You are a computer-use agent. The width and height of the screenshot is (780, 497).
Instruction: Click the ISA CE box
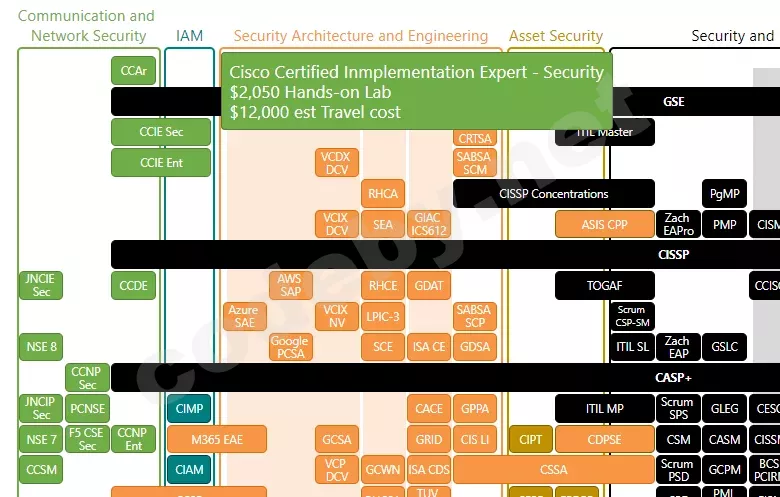point(429,347)
